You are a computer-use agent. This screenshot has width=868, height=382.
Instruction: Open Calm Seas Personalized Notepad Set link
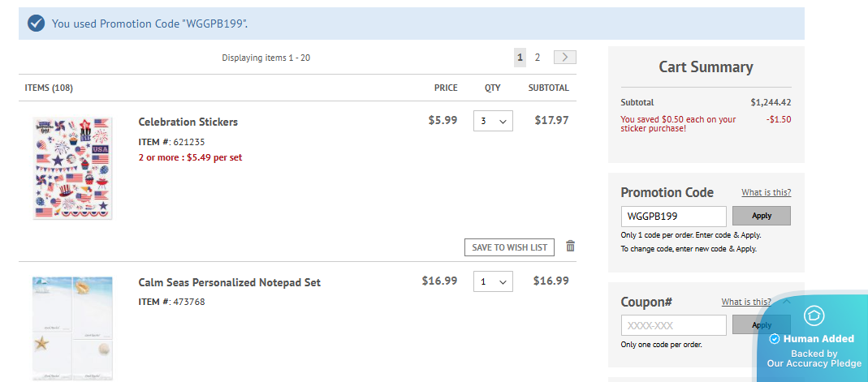(x=229, y=282)
